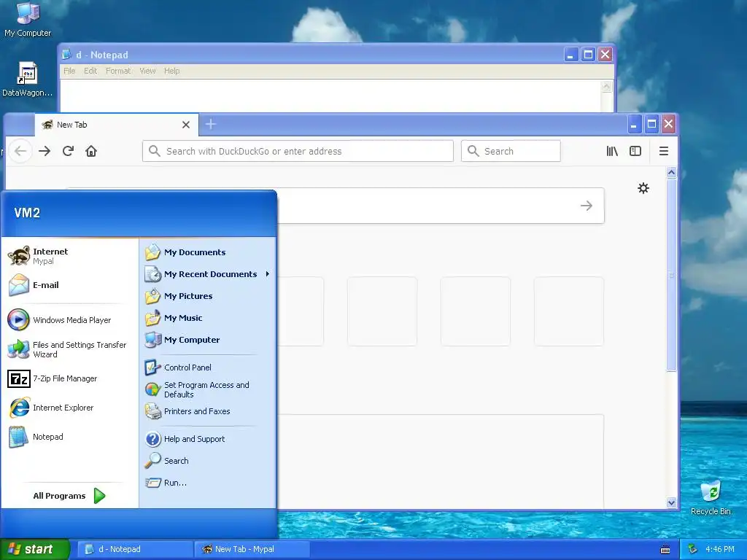Click the network system tray icon

click(x=693, y=550)
